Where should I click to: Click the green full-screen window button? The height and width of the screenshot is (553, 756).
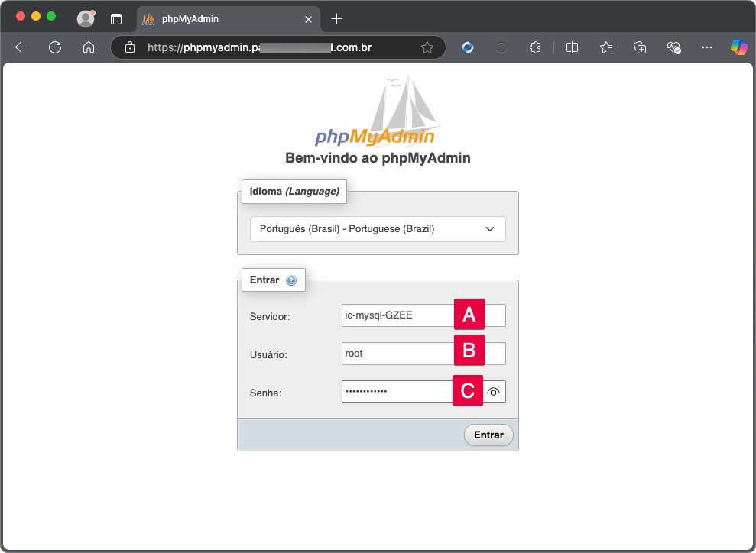(51, 16)
